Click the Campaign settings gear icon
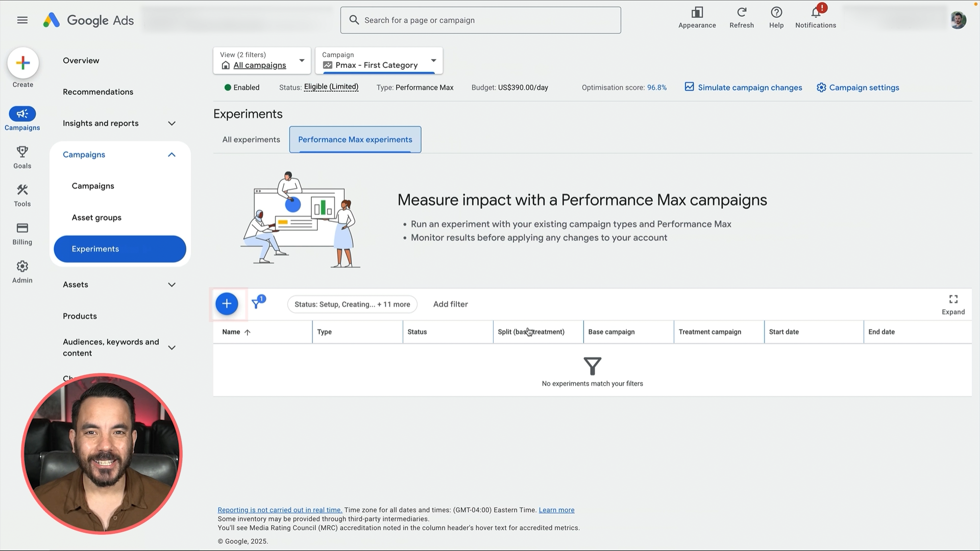The height and width of the screenshot is (551, 980). pyautogui.click(x=821, y=88)
